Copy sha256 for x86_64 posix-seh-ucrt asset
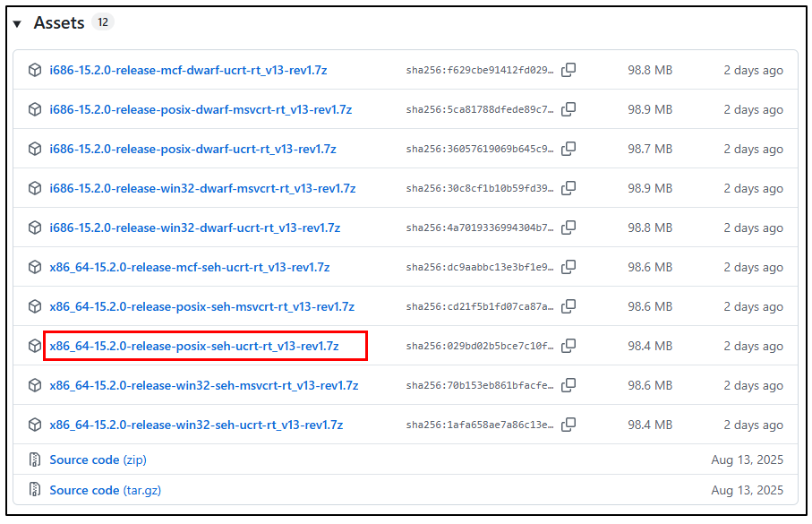The width and height of the screenshot is (812, 524). pyautogui.click(x=568, y=346)
